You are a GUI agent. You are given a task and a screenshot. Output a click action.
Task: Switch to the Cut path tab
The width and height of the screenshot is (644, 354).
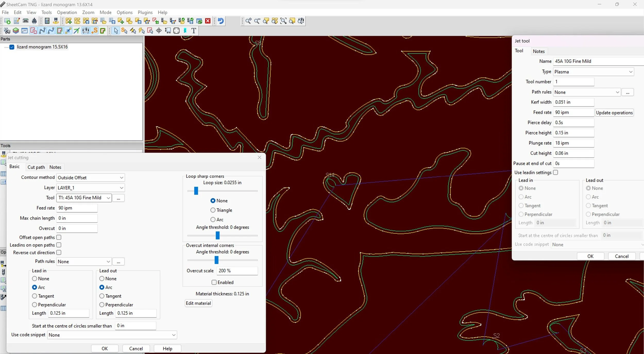point(36,167)
